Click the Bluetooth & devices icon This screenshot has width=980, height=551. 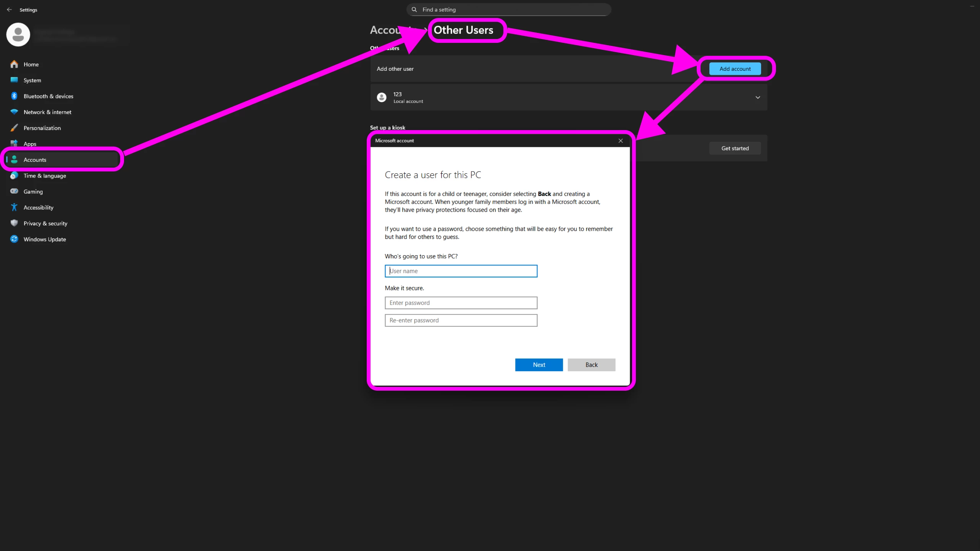tap(14, 96)
